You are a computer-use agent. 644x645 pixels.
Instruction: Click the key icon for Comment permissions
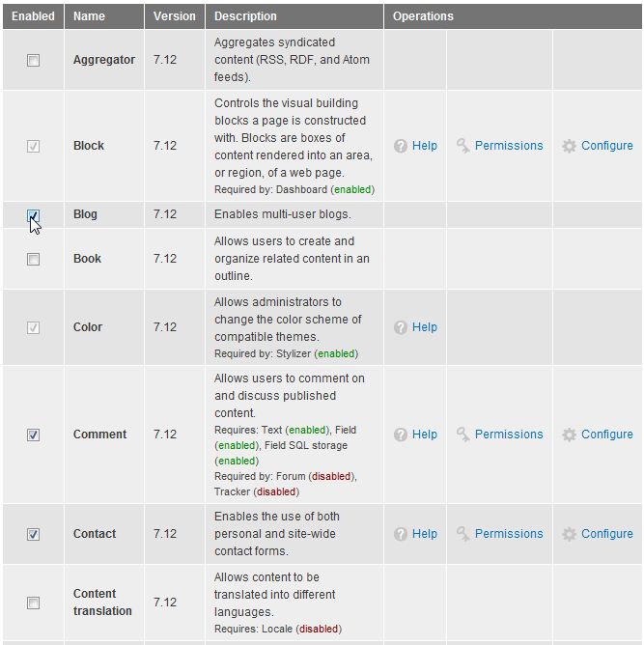(463, 435)
